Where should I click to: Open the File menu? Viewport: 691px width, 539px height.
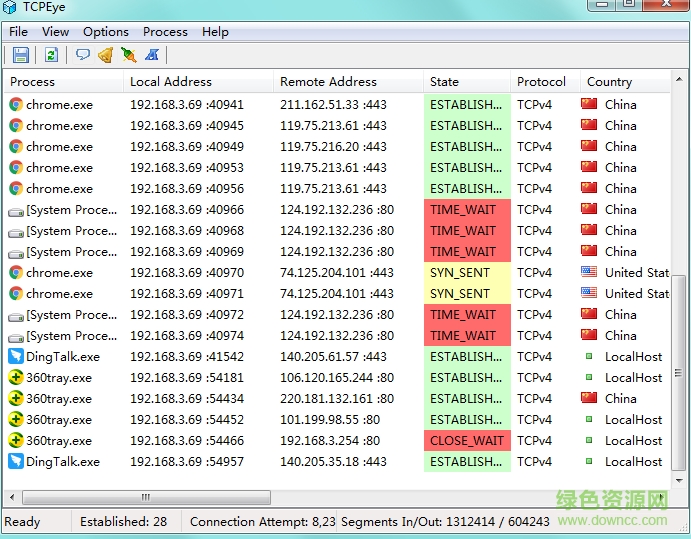pos(19,32)
